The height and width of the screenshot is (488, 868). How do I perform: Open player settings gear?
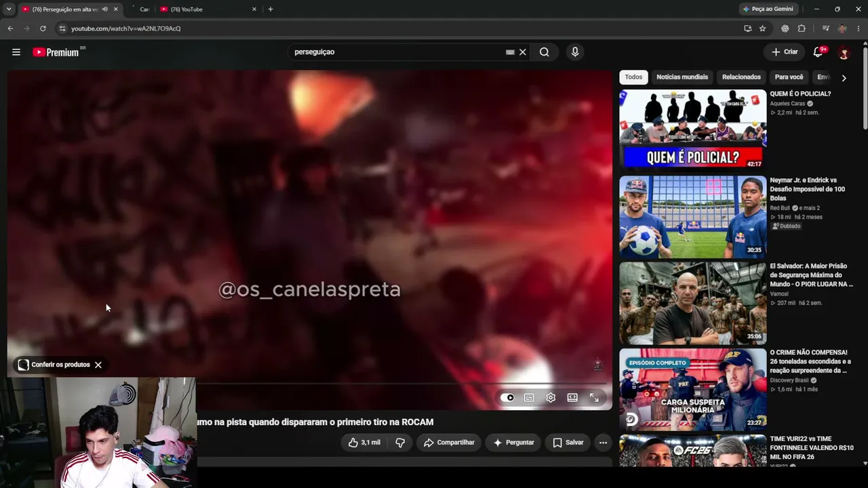coord(551,398)
